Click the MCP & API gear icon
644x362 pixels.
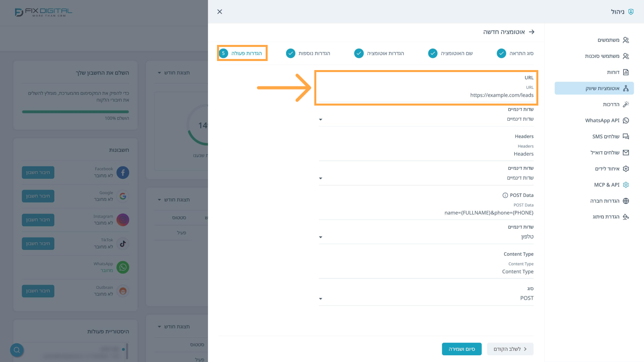pos(626,185)
